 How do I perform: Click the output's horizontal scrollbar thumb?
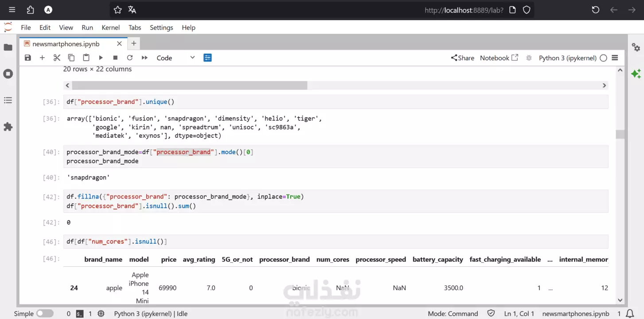point(190,86)
